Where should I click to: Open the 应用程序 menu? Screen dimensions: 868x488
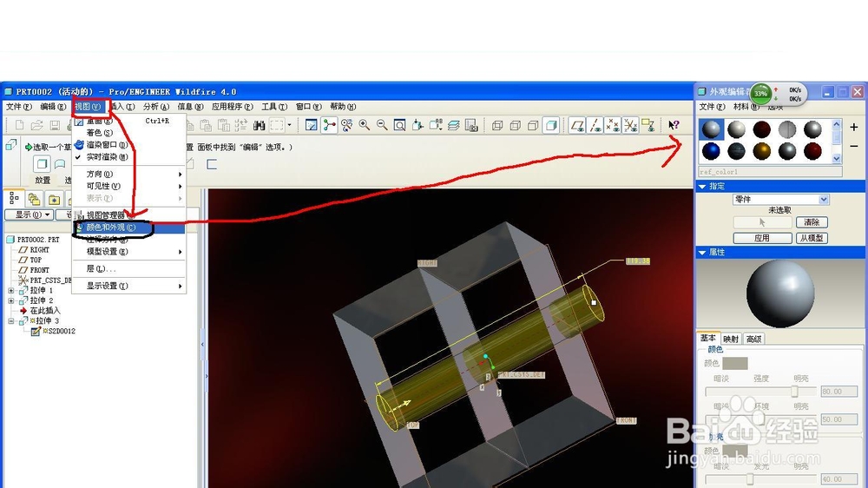click(x=232, y=106)
